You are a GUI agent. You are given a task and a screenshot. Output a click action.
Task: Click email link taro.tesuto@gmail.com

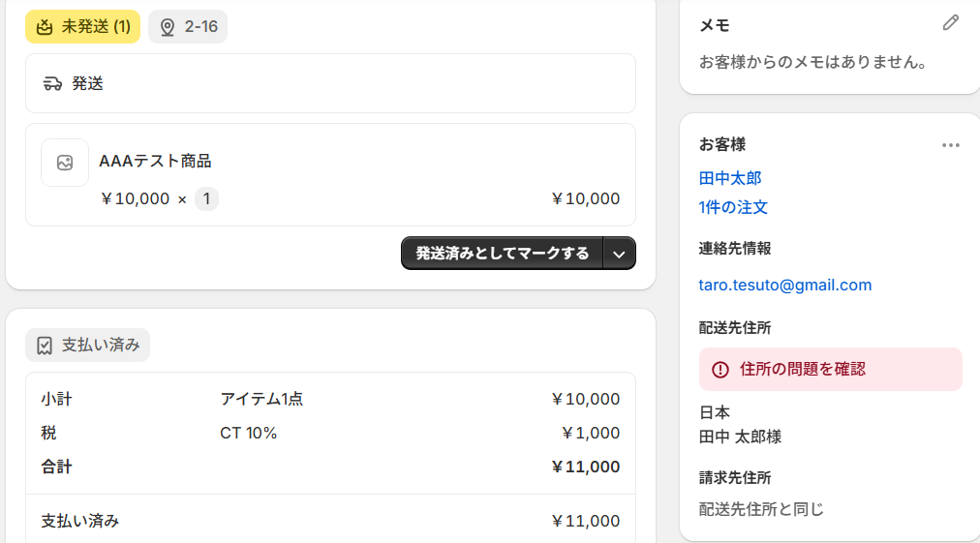pos(785,285)
